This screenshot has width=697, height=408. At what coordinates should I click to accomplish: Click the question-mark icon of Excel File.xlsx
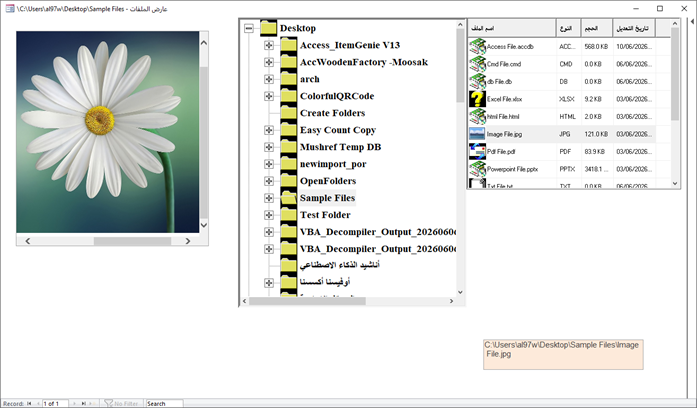click(477, 99)
